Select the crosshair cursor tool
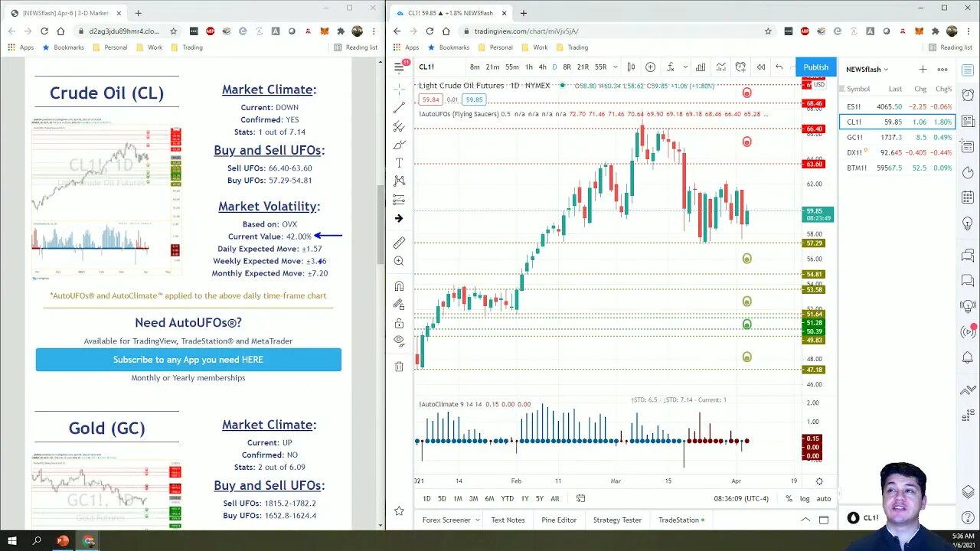The image size is (980, 551). pyautogui.click(x=399, y=89)
